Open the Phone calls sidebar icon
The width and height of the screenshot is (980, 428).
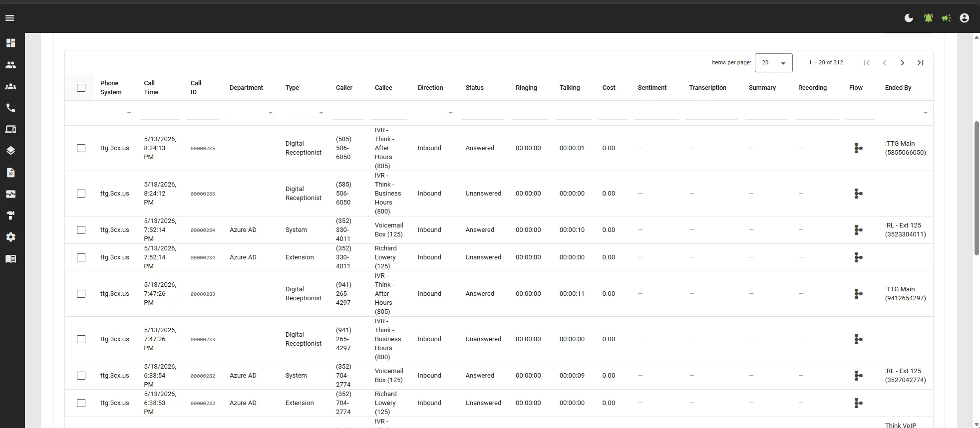pos(10,108)
